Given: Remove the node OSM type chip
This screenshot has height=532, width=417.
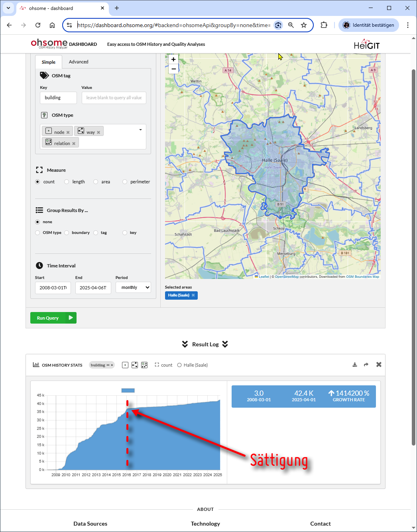Looking at the screenshot, I should click(x=68, y=133).
